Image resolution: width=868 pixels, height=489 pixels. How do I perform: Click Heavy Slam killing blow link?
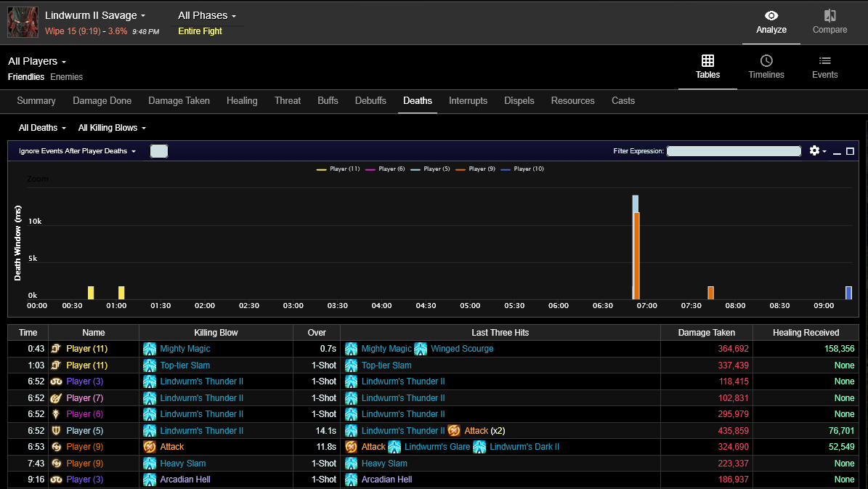point(182,464)
